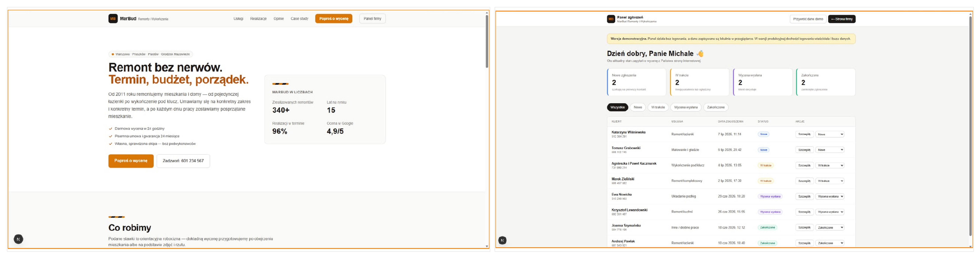Open status dropdown for Krzysztof Lewandowski

[830, 212]
